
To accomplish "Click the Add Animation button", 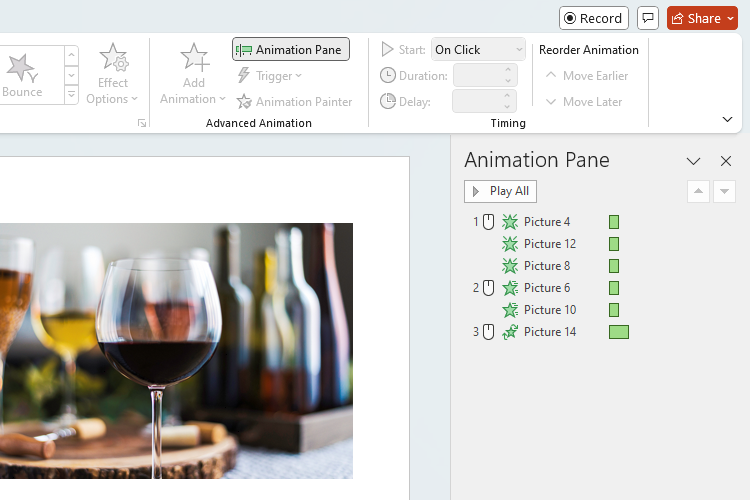I will 193,75.
